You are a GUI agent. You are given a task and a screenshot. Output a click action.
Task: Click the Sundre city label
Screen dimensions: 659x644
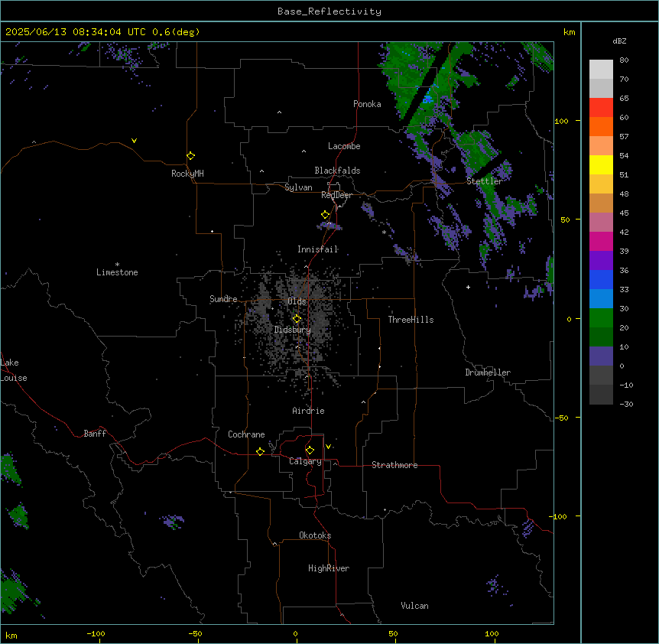tap(223, 299)
